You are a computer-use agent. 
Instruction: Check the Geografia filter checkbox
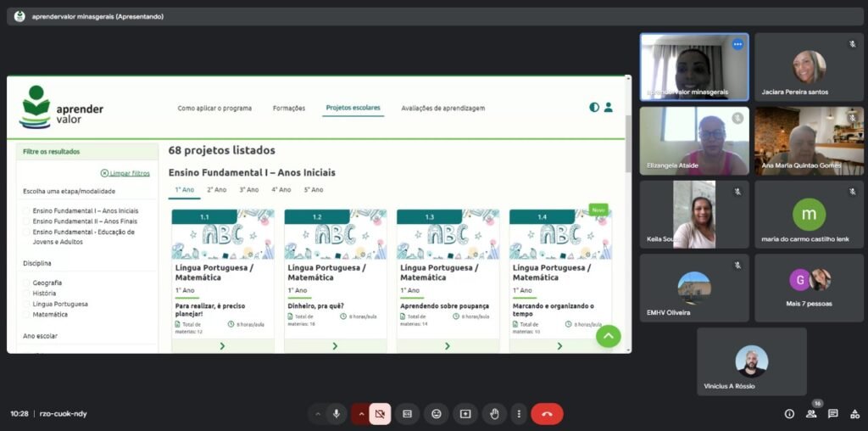pos(27,283)
